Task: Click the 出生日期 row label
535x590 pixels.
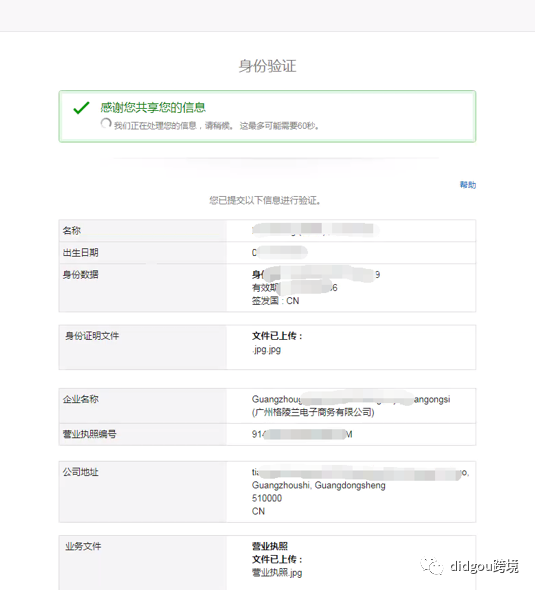Action: coord(81,252)
